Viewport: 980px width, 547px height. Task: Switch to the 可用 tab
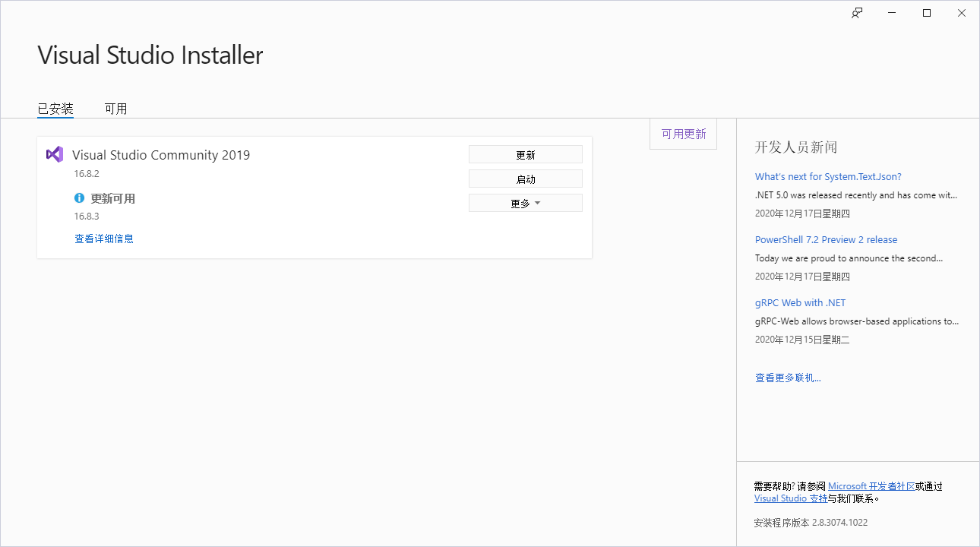pyautogui.click(x=115, y=108)
